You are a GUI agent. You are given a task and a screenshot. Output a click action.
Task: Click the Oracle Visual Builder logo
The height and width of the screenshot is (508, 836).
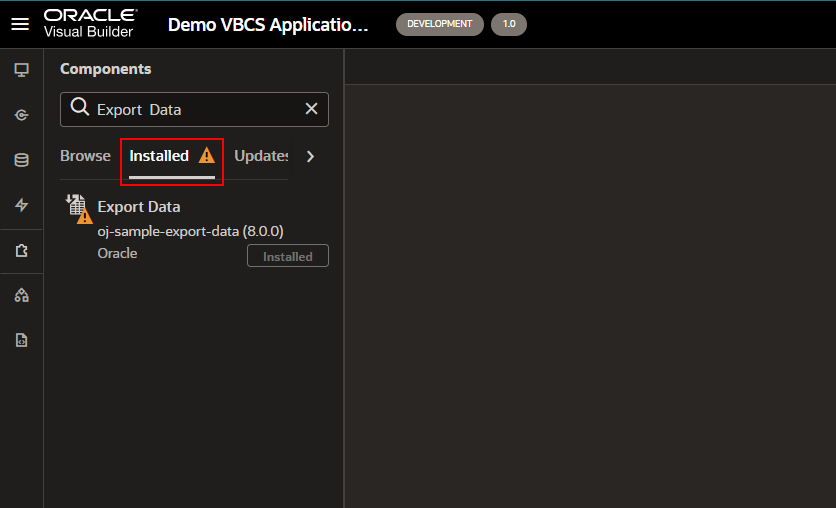click(x=91, y=23)
